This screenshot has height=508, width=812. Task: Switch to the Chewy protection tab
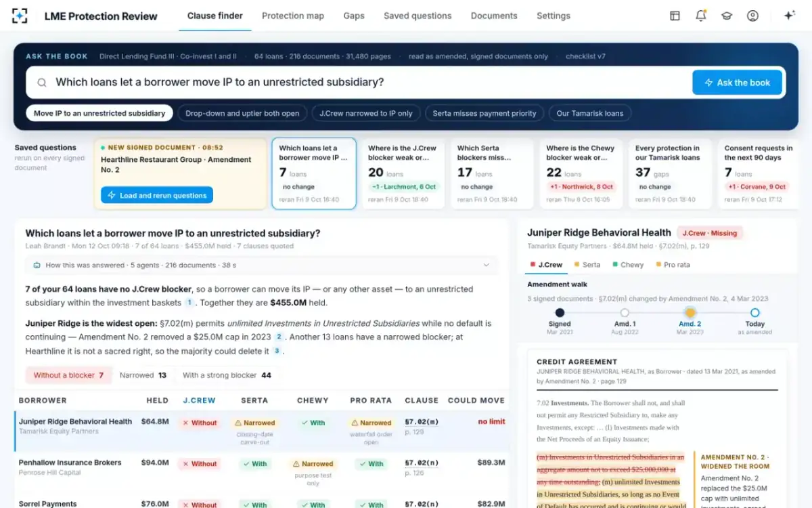628,265
